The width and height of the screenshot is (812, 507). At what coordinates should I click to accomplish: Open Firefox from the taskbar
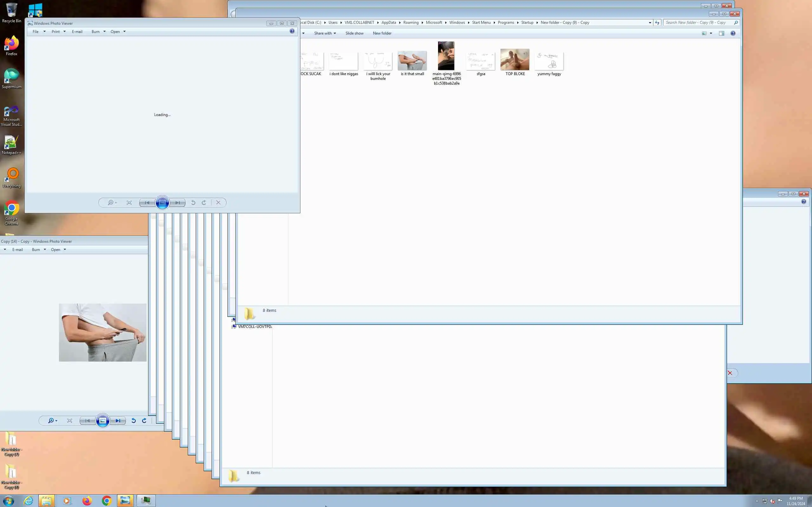pos(87,501)
